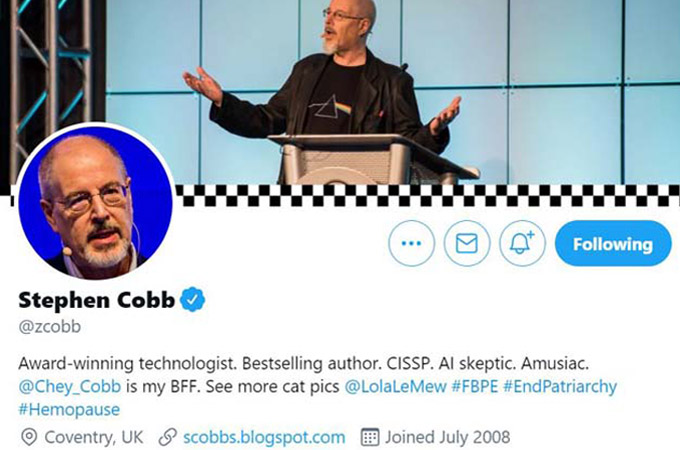This screenshot has height=450, width=680.
Task: Click the blue verified badge
Action: (x=192, y=299)
